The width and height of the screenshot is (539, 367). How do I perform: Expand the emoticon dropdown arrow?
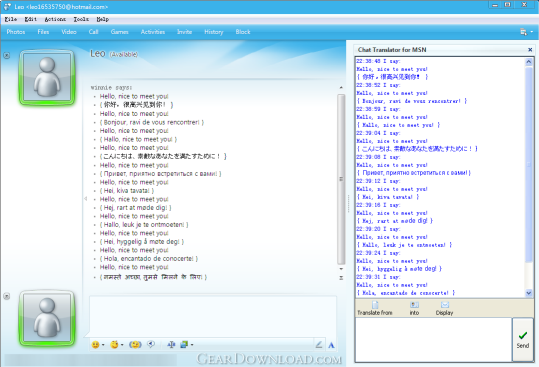(103, 345)
